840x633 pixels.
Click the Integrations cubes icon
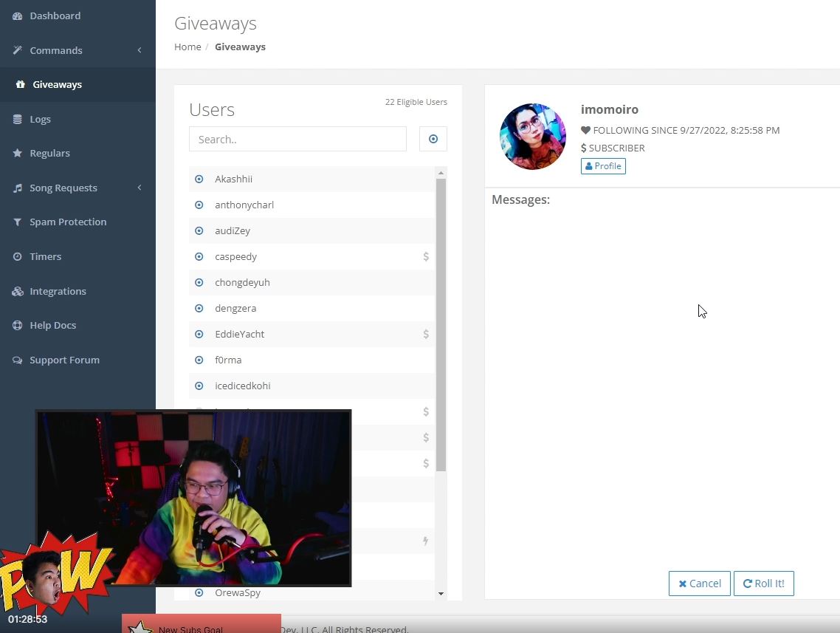[x=18, y=291]
